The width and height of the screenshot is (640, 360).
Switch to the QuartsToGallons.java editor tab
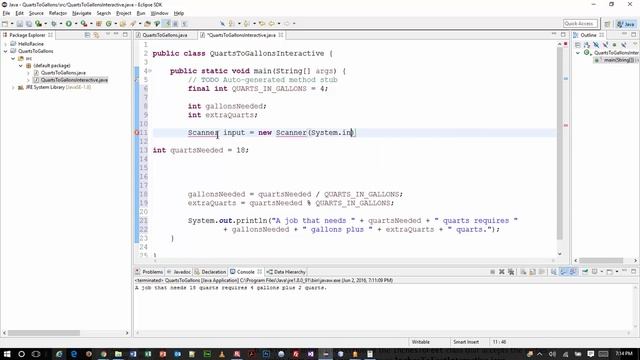(x=165, y=35)
